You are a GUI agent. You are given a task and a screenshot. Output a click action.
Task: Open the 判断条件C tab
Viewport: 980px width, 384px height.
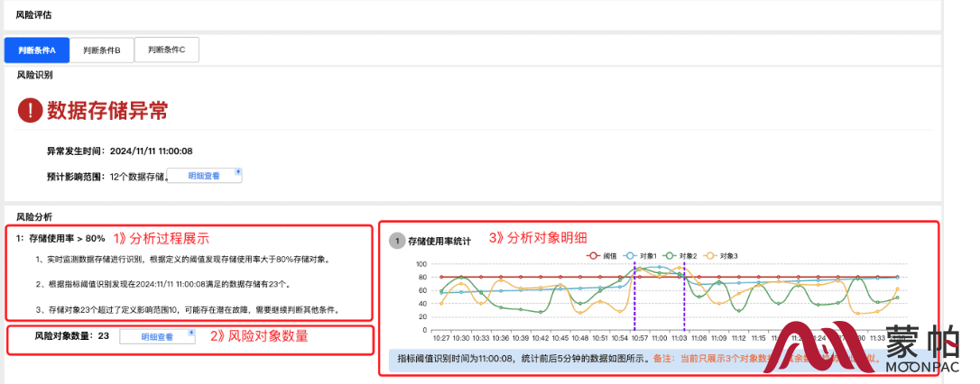[167, 50]
